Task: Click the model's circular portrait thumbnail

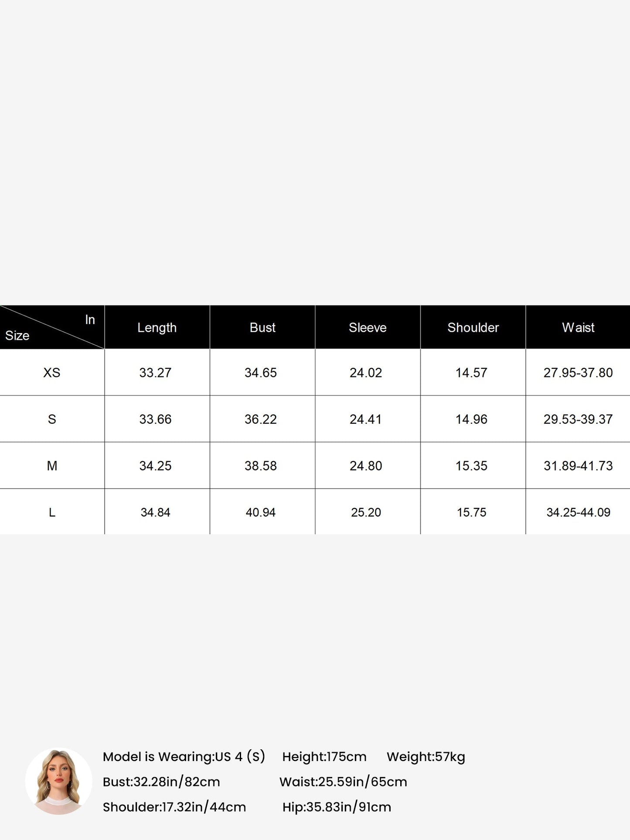Action: coord(59,781)
